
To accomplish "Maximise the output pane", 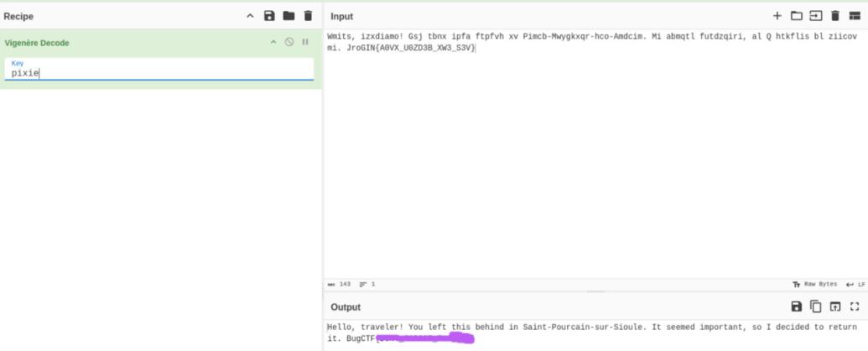I will point(855,306).
